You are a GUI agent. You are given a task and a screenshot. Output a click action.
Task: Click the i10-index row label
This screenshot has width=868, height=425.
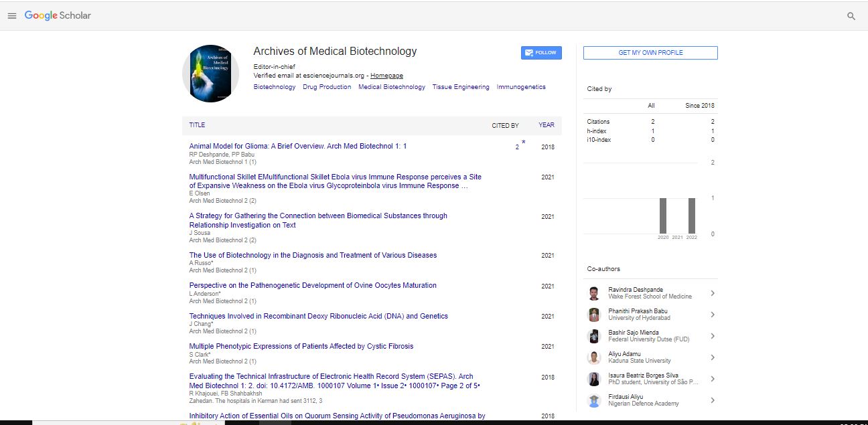(599, 140)
